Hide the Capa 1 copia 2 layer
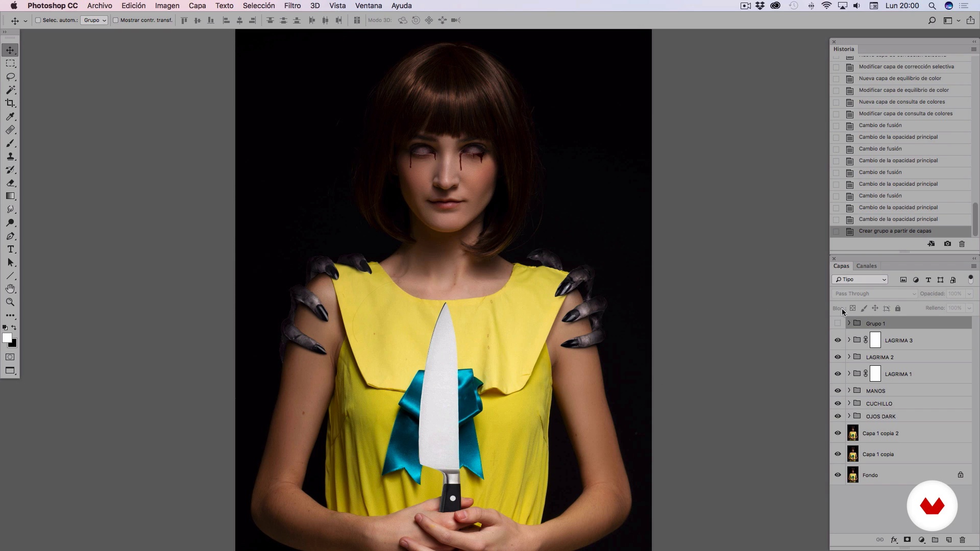 click(x=838, y=433)
